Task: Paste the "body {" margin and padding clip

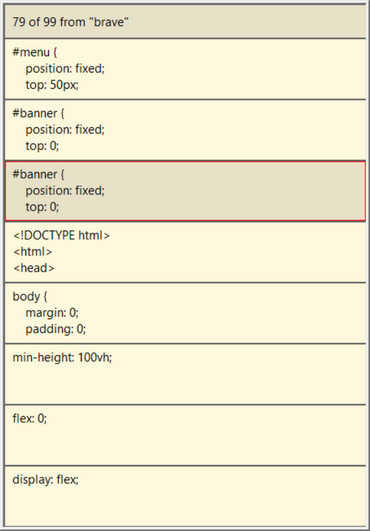Action: click(185, 313)
